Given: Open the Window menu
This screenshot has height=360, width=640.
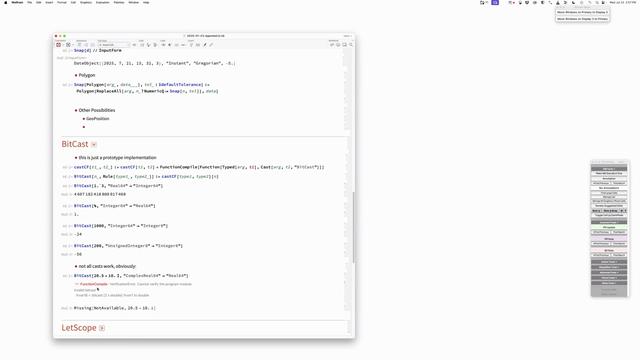Looking at the screenshot, I should 133,2.
